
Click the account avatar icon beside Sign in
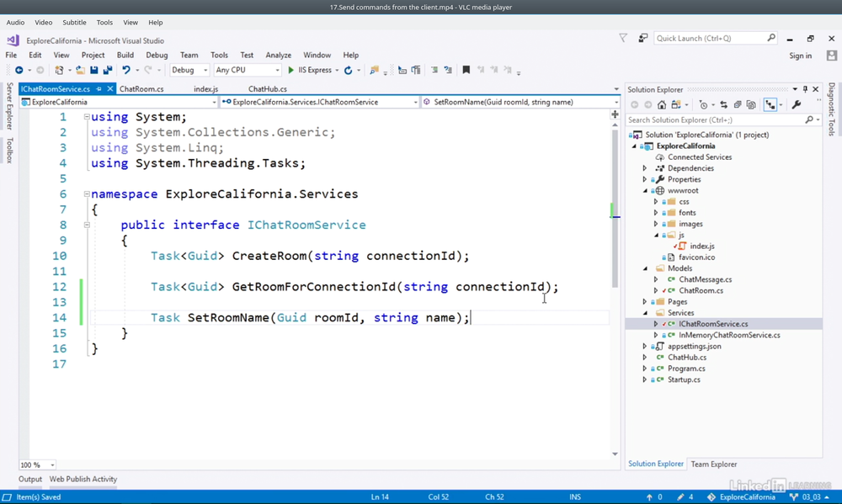[832, 56]
